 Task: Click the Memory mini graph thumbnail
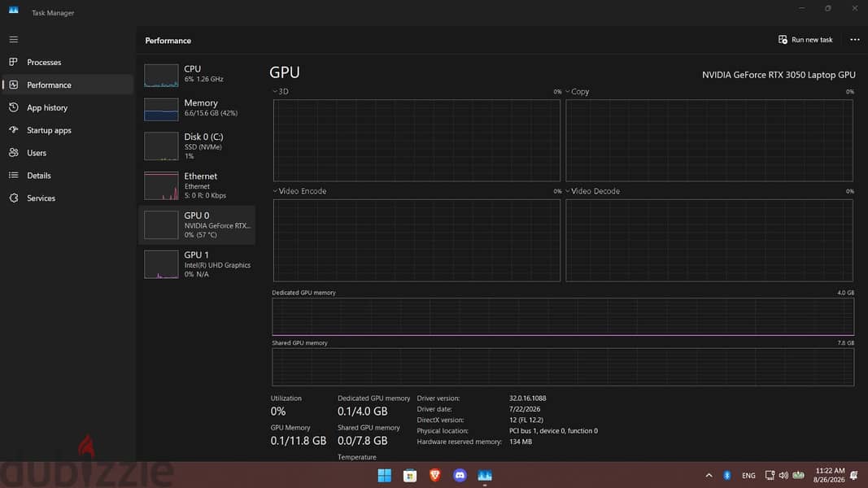pos(161,110)
